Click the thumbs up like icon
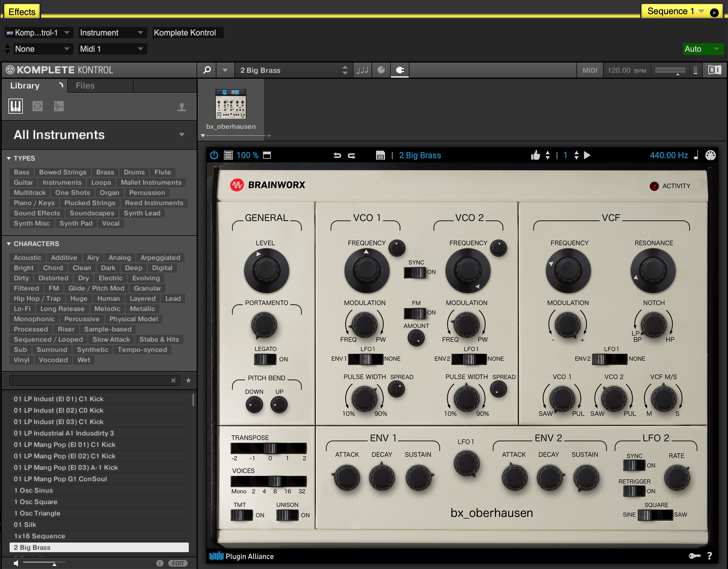Image resolution: width=728 pixels, height=569 pixels. [535, 155]
